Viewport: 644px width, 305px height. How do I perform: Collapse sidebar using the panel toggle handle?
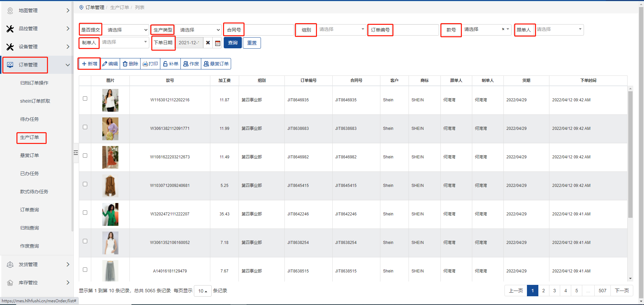(76, 153)
